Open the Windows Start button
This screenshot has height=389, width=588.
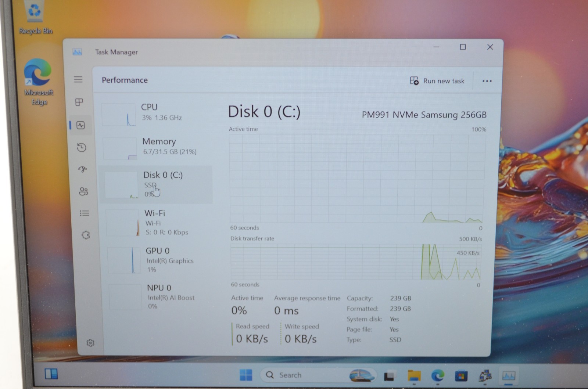(246, 375)
